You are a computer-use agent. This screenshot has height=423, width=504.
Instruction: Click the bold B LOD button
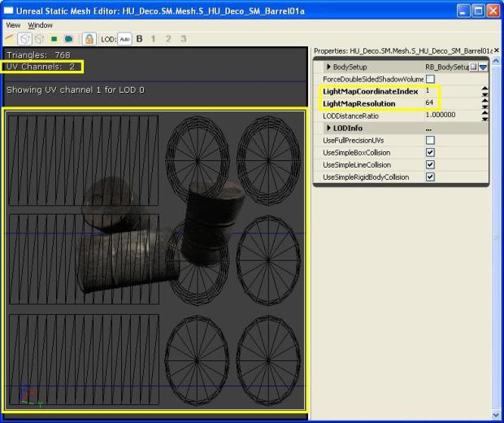(139, 38)
